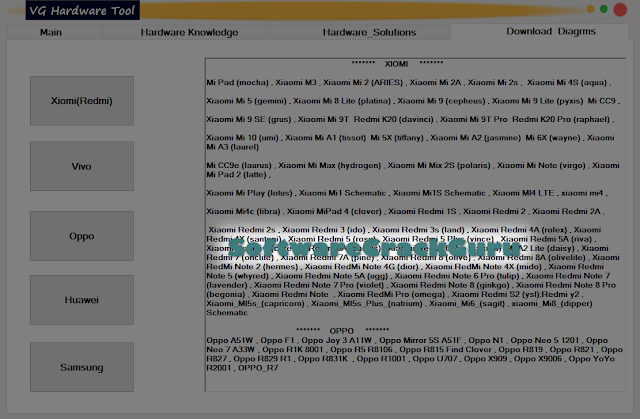Choose the Vivo brand button
Screen dimensions: 640x419
pos(82,166)
